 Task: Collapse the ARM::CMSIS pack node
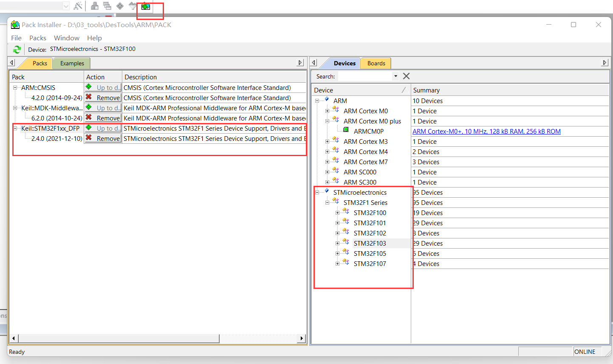coord(15,88)
